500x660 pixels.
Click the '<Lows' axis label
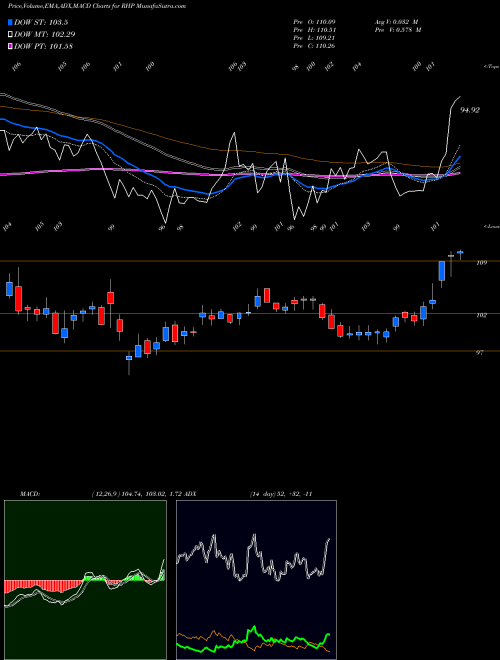pyautogui.click(x=491, y=226)
